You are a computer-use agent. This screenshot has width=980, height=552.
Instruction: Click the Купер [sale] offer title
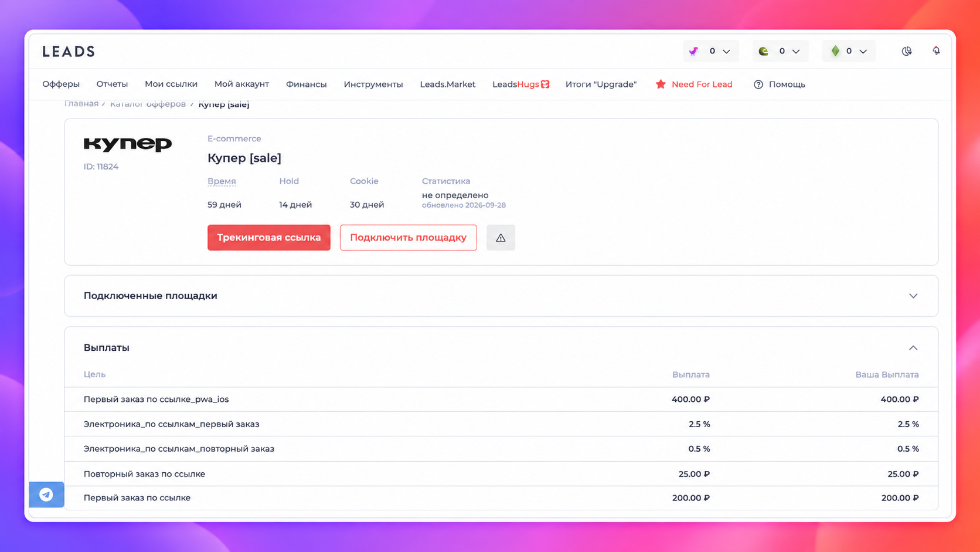[x=244, y=158]
